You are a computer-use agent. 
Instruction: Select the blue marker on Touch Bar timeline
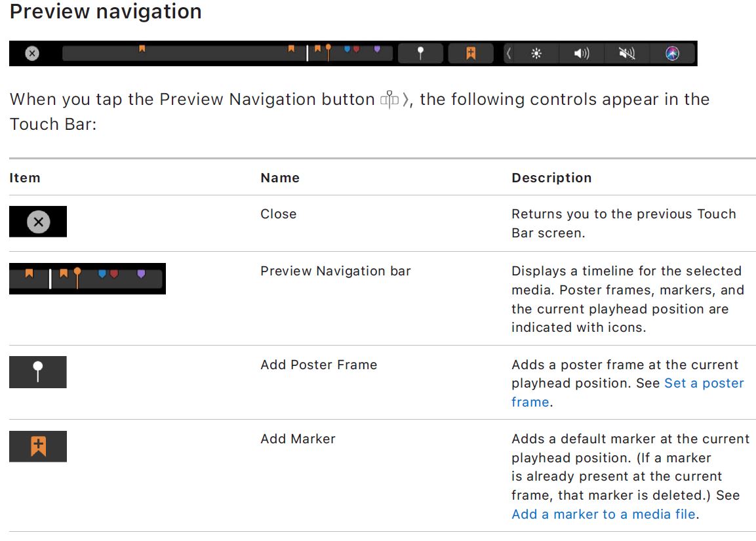click(x=347, y=49)
